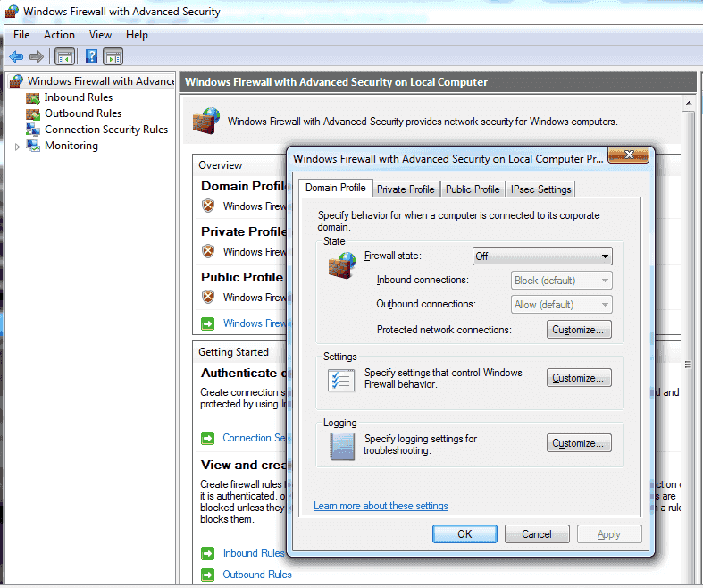This screenshot has height=588, width=703.
Task: Open the File menu
Action: pyautogui.click(x=21, y=35)
